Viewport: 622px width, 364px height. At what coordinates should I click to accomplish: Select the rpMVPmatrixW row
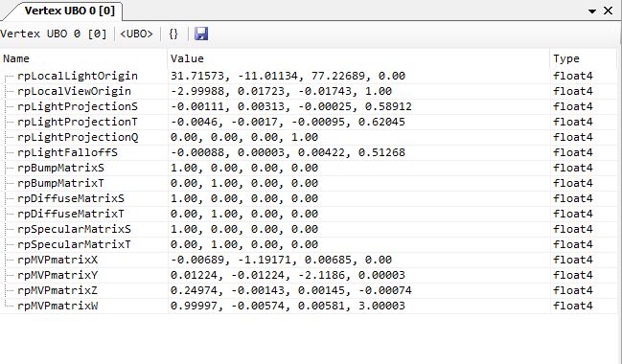309,306
